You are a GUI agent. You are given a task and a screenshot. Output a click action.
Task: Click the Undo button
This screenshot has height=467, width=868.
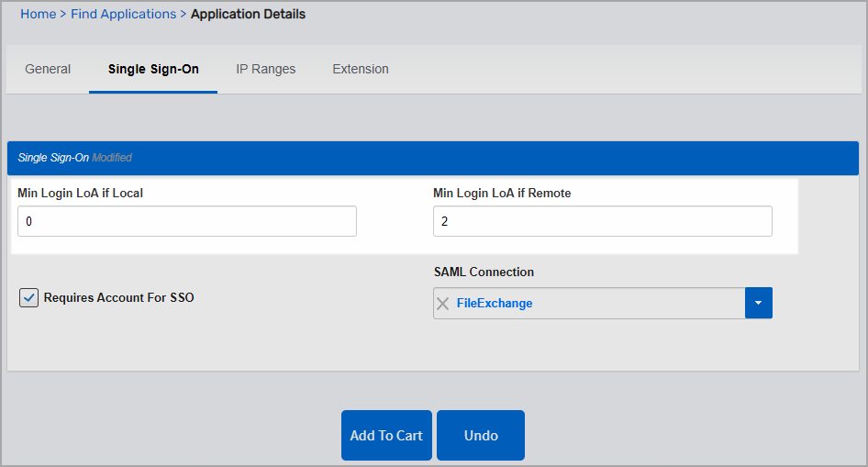[x=480, y=435]
